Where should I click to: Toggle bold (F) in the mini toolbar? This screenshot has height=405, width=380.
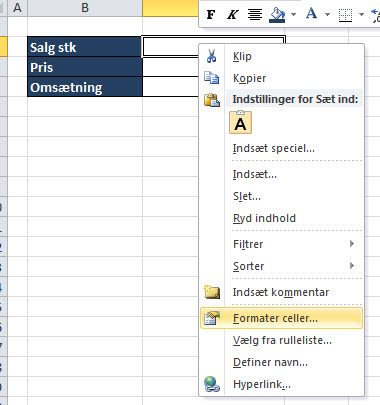point(211,15)
